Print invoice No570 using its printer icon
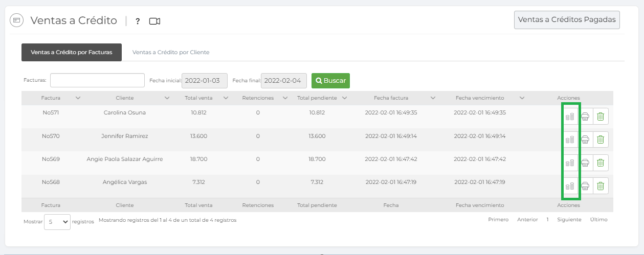 [585, 140]
